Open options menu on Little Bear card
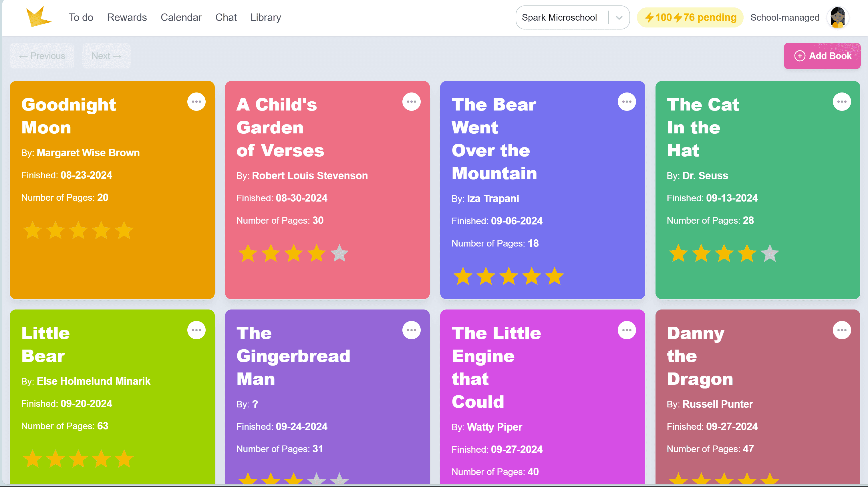 tap(196, 330)
